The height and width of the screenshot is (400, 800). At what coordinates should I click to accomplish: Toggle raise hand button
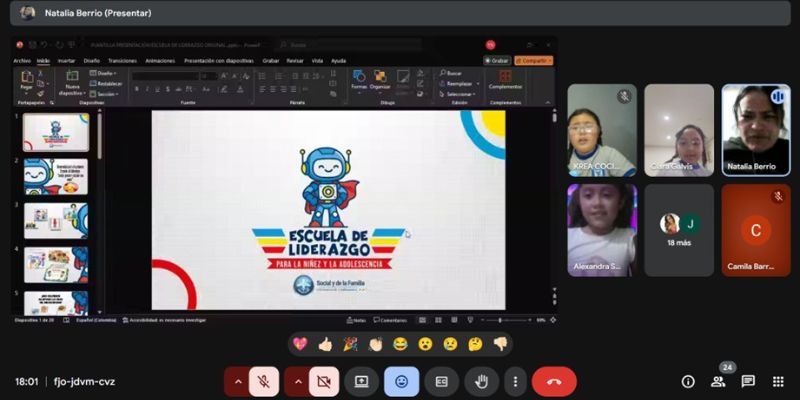482,382
